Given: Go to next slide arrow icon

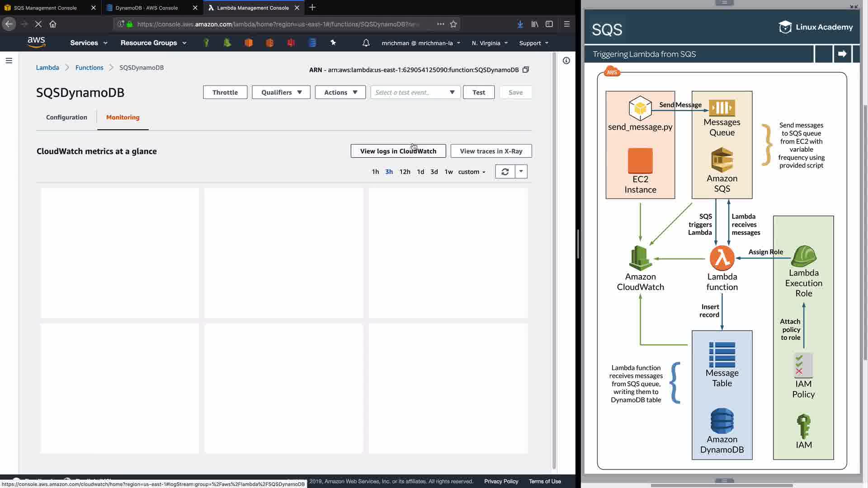Looking at the screenshot, I should pyautogui.click(x=842, y=54).
